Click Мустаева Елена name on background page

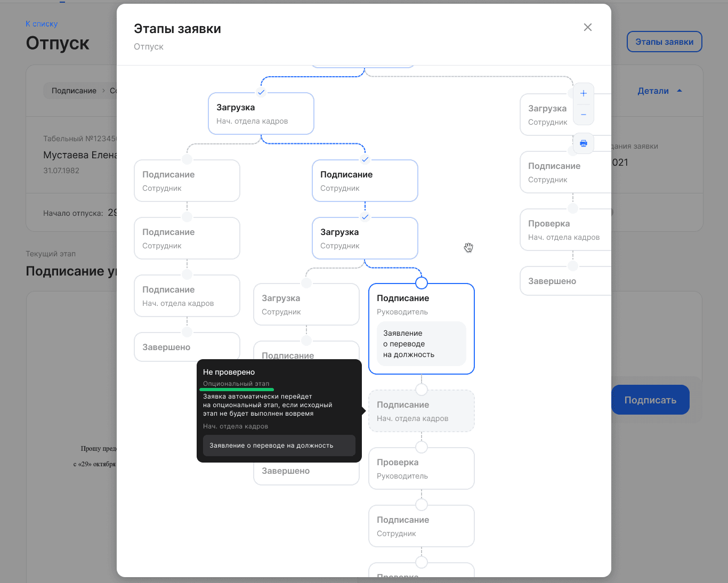tap(80, 155)
